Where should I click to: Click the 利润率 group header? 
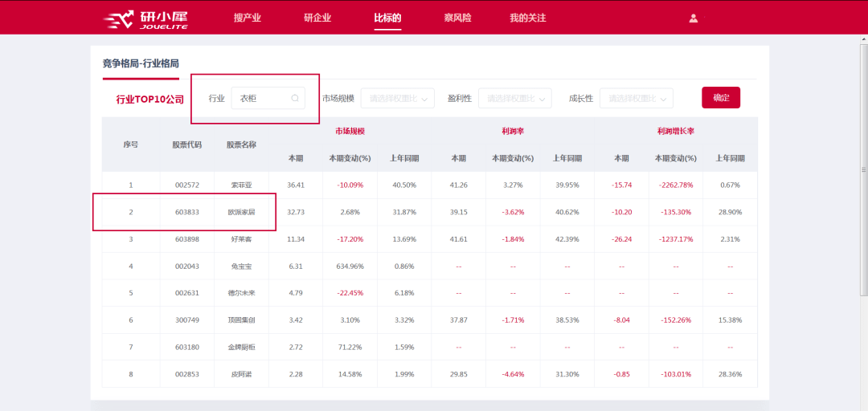coord(513,132)
